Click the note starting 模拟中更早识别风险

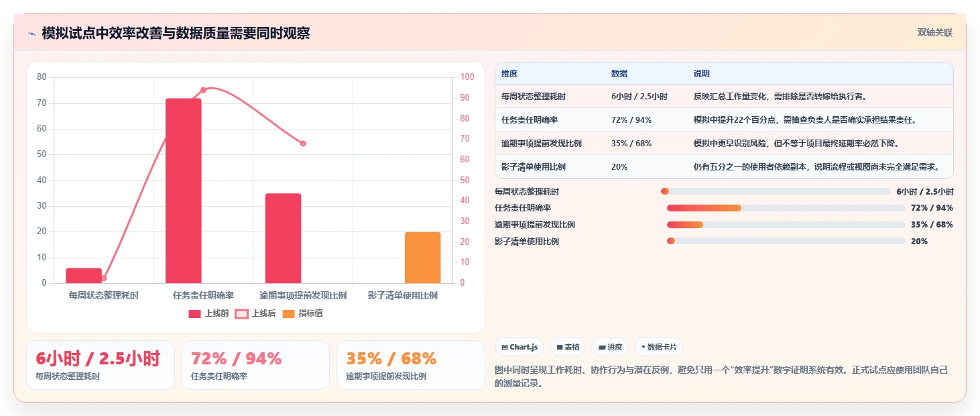click(x=796, y=144)
